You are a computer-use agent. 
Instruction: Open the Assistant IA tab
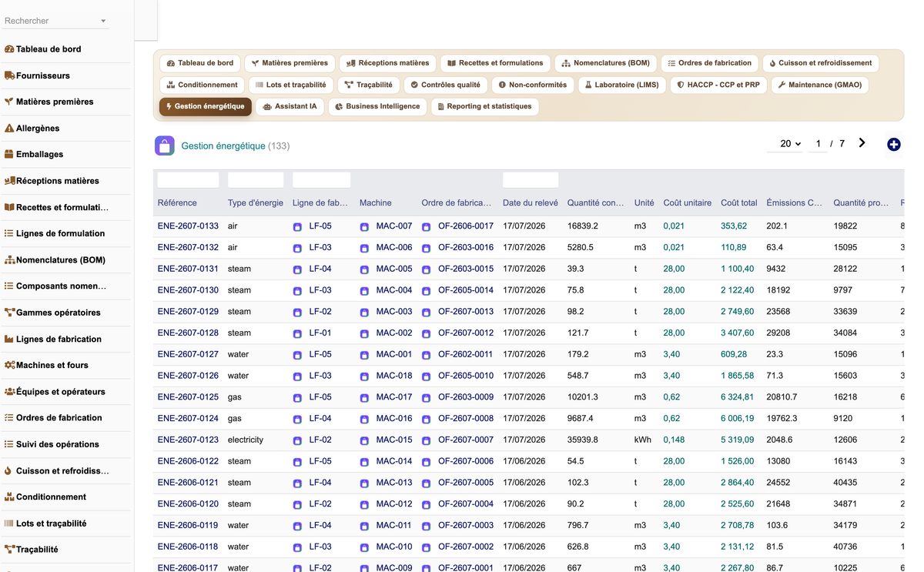coord(290,106)
